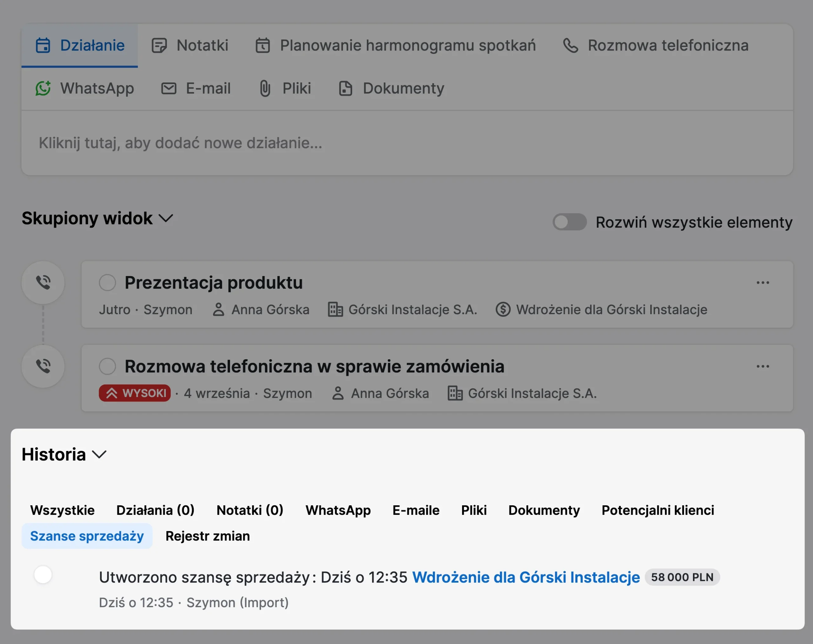
Task: Click the Planowanie harmonogramu calendar-clock icon
Action: [262, 46]
